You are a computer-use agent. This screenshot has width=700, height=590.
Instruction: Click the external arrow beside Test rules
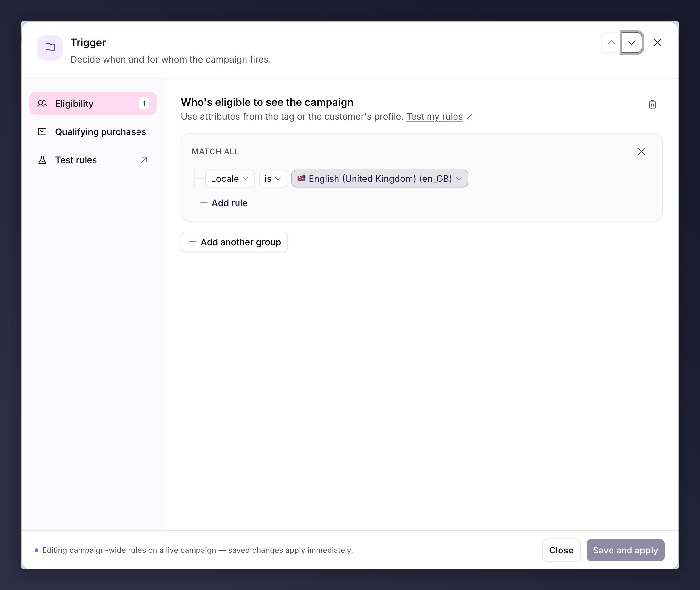point(144,160)
